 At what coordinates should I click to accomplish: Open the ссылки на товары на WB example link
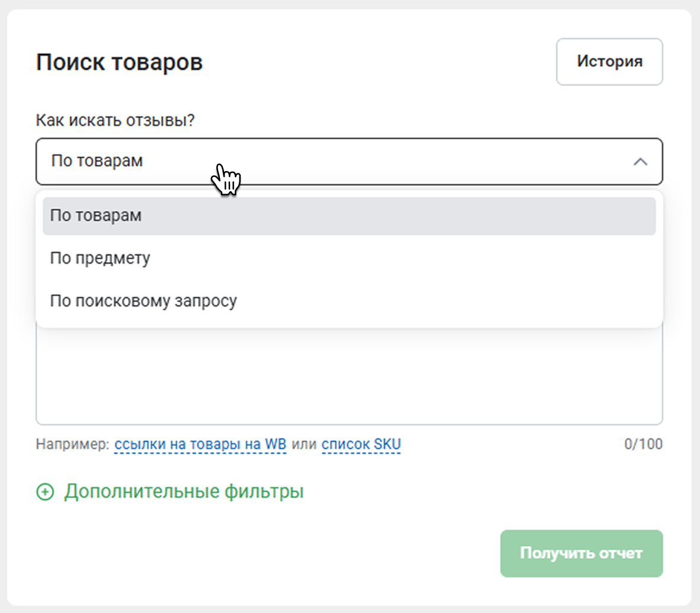click(x=200, y=444)
